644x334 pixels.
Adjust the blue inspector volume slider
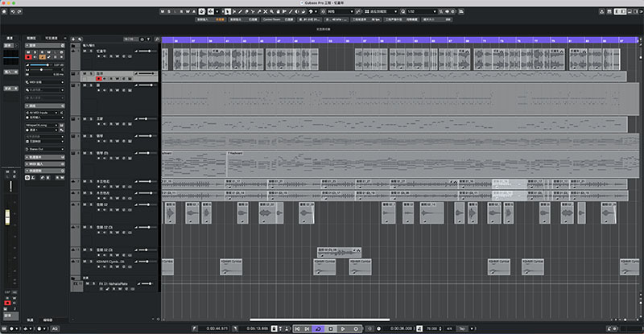(x=39, y=65)
